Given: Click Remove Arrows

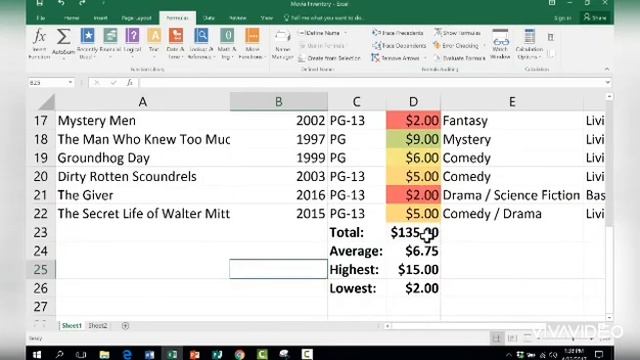Looking at the screenshot, I should point(396,58).
